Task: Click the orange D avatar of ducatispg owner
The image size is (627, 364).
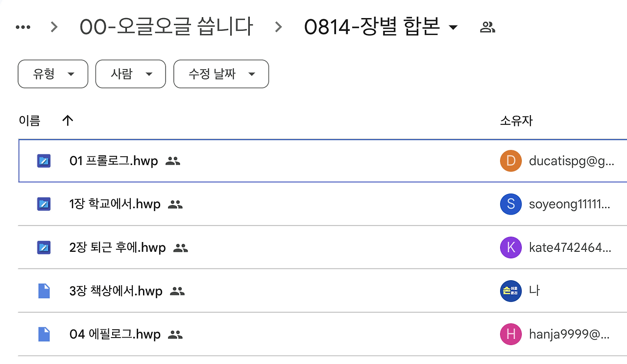Action: tap(510, 161)
